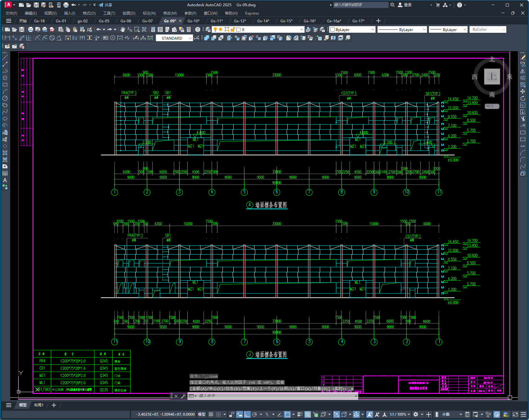This screenshot has height=420, width=529.
Task: Close the Gs-09* drawing tab
Action: coord(180,21)
